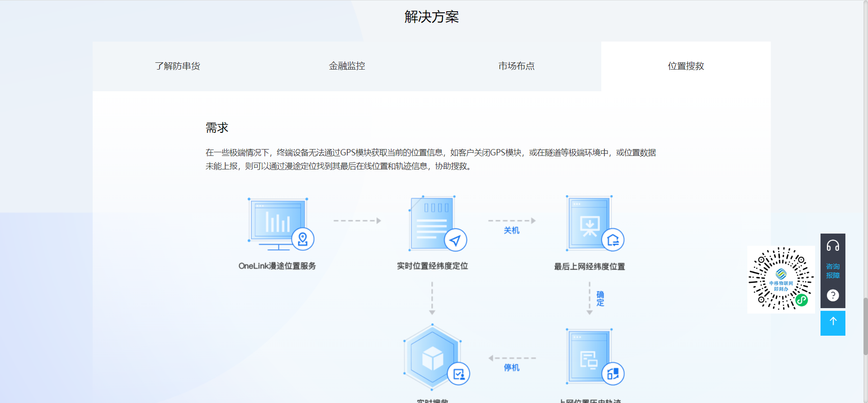Open the 了解防串货 tab

(x=177, y=66)
